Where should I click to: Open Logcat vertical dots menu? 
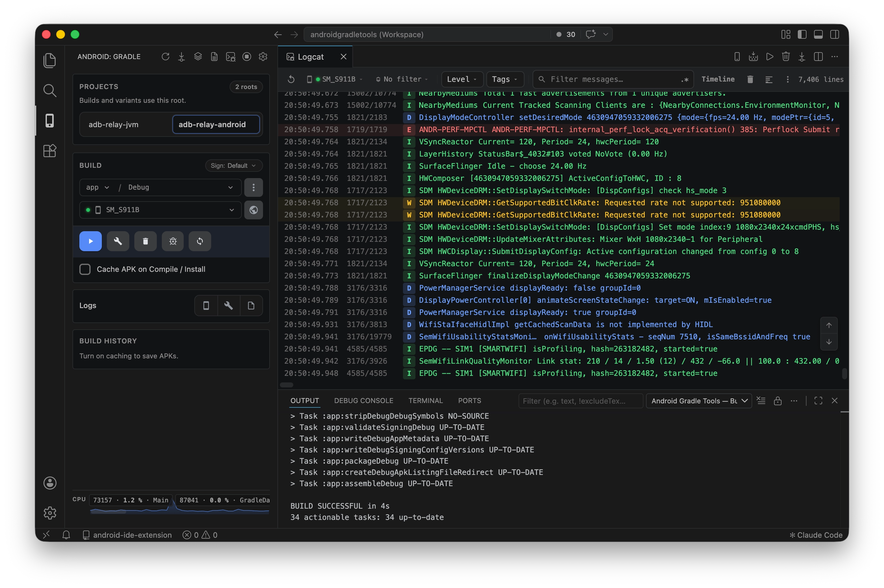click(x=787, y=79)
